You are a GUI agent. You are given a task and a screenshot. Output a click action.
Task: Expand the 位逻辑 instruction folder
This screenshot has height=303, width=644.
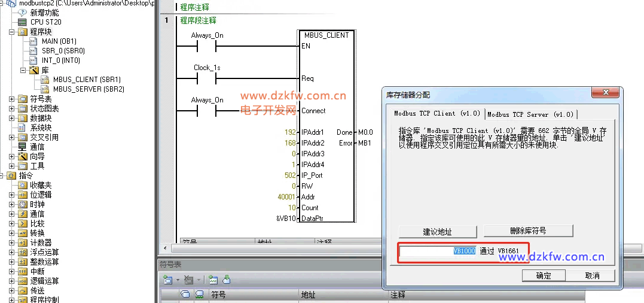tap(11, 195)
